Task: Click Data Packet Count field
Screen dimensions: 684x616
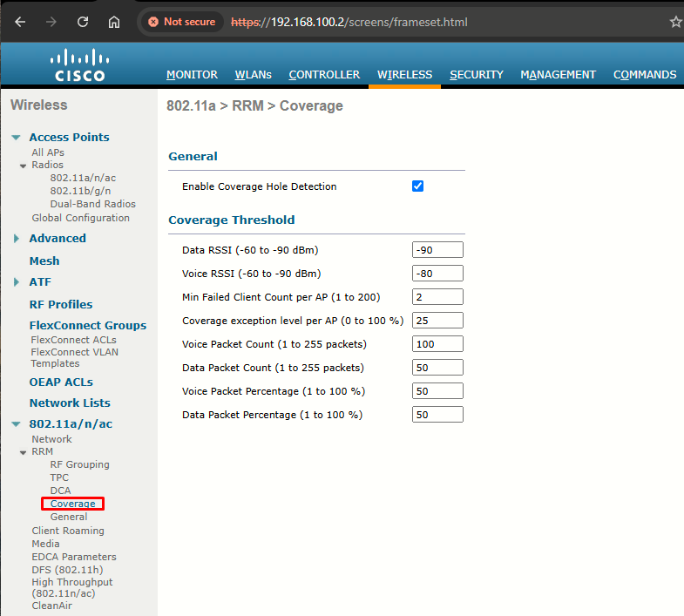Action: [437, 368]
